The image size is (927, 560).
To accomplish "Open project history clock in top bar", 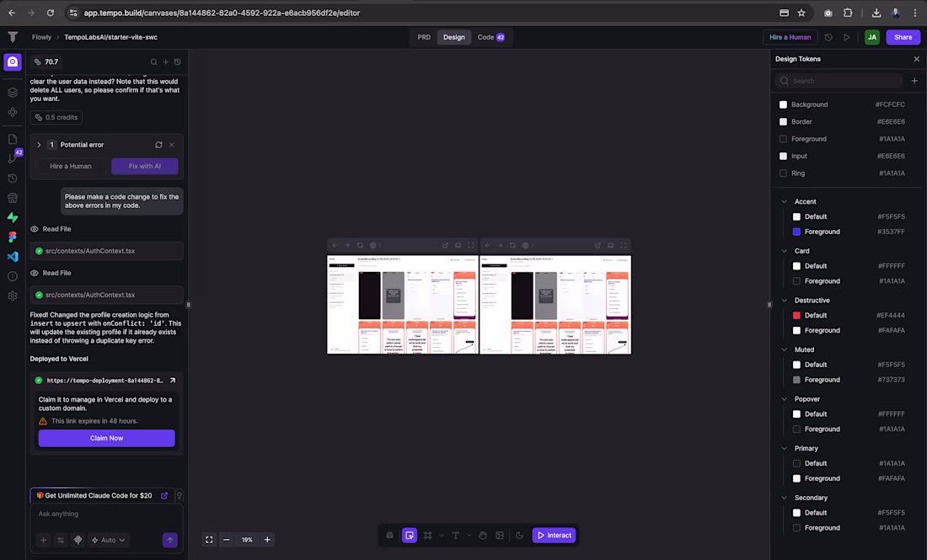I will pos(828,37).
